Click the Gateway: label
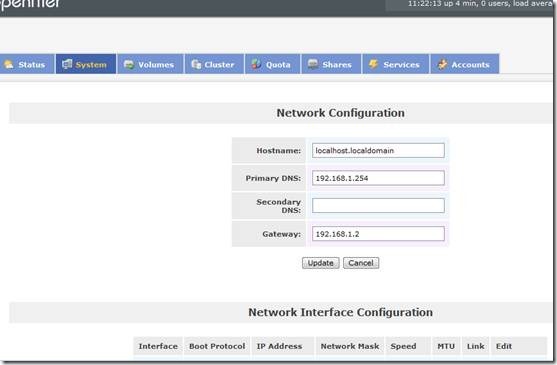 pos(281,234)
